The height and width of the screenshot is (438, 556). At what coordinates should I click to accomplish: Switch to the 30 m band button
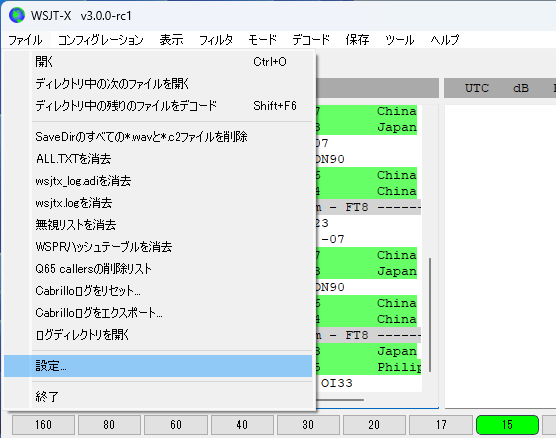(x=308, y=425)
